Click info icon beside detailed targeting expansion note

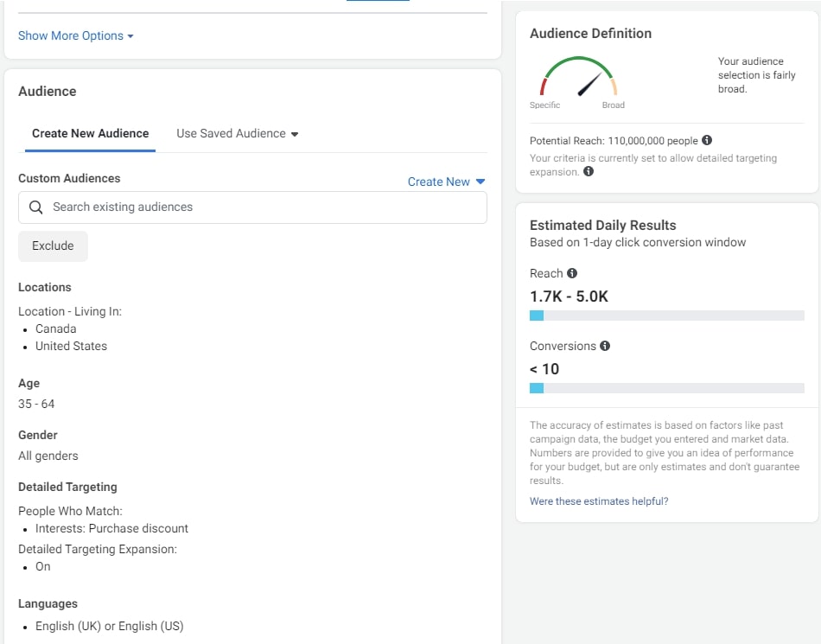click(x=589, y=172)
